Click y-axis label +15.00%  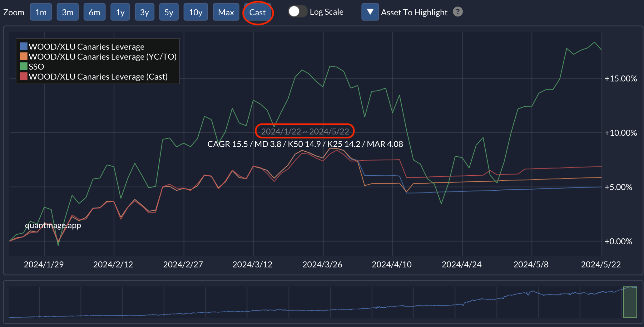coord(621,79)
